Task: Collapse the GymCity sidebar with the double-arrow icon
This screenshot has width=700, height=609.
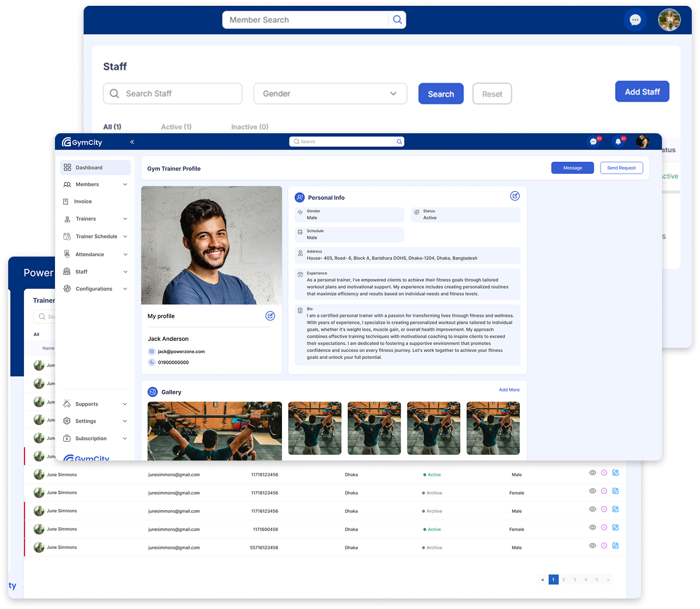Action: click(132, 142)
